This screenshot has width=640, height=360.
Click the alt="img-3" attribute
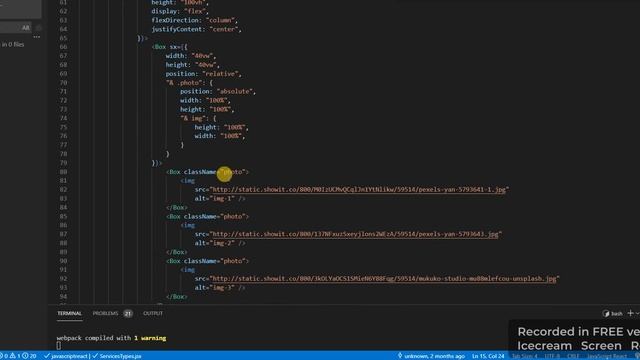pos(215,287)
